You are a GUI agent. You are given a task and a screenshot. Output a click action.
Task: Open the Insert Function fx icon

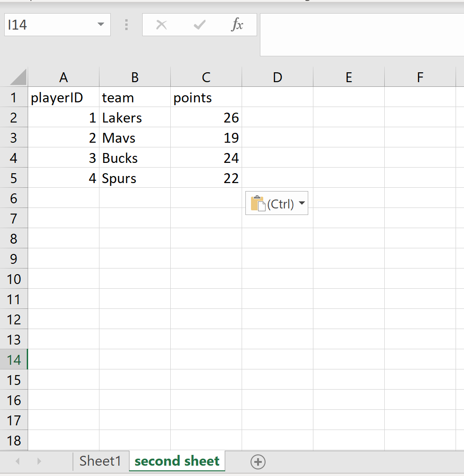tap(237, 24)
